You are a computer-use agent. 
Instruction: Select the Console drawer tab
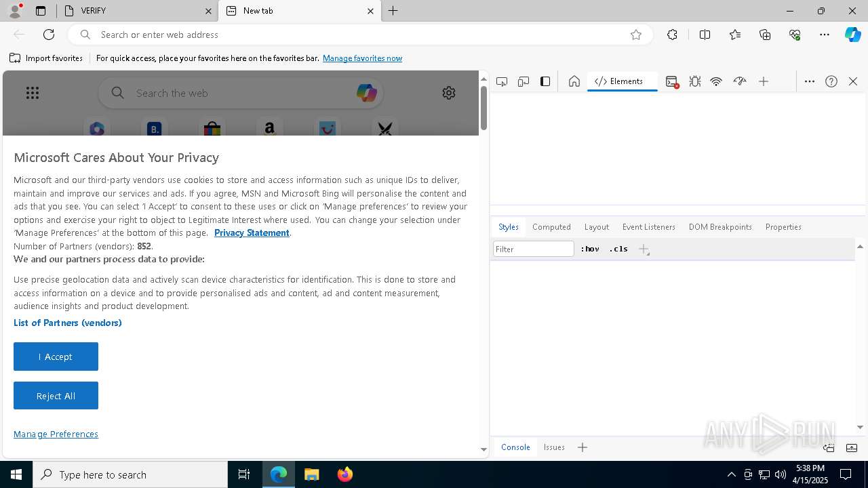click(x=515, y=447)
